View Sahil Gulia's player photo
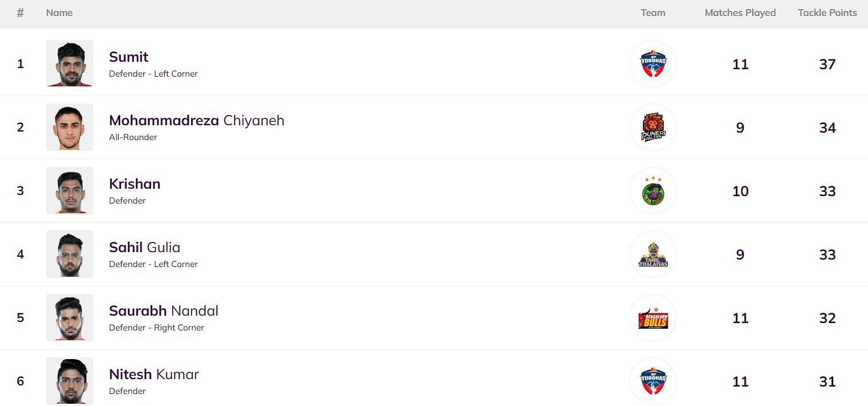Screen dimensions: 868x406 pyautogui.click(x=70, y=254)
